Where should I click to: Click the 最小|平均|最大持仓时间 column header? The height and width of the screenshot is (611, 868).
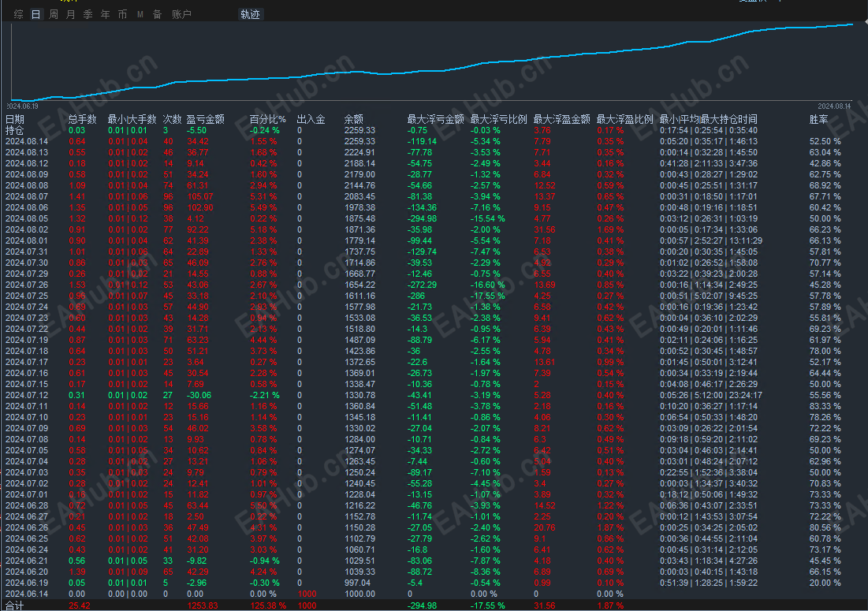coord(708,119)
